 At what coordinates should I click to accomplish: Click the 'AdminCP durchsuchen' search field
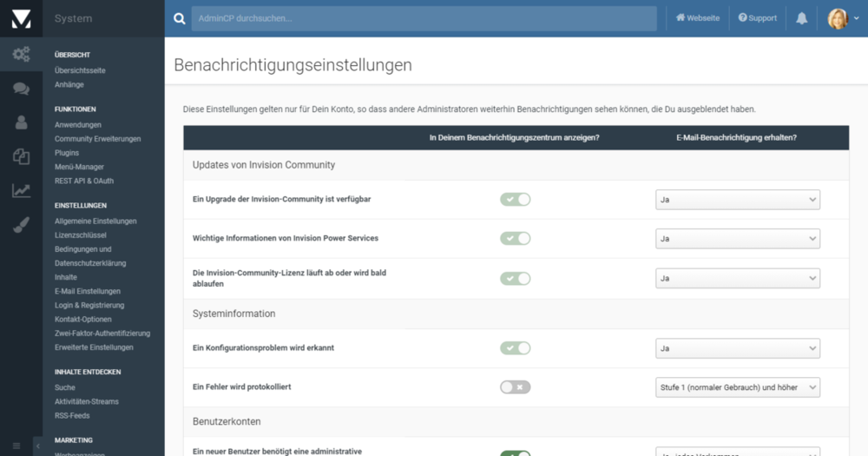(424, 18)
